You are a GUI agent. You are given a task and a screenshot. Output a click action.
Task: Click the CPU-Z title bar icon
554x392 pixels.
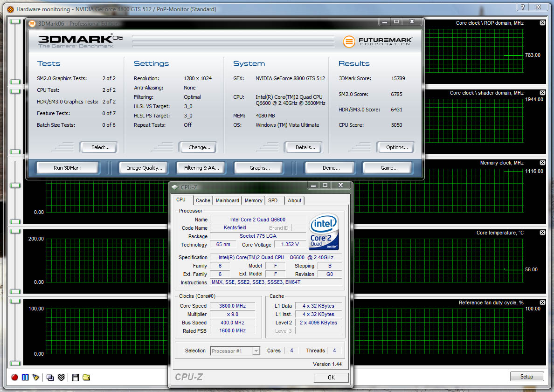[x=174, y=187]
